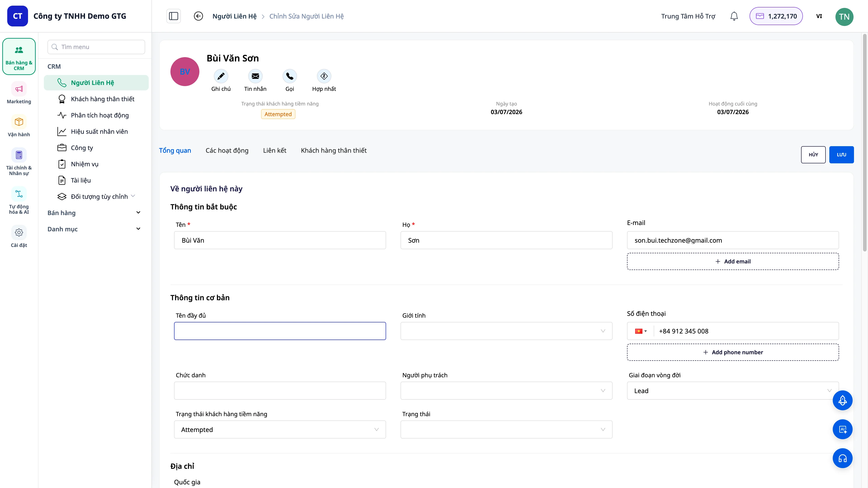Toggle the sidebar panel icon

[174, 16]
